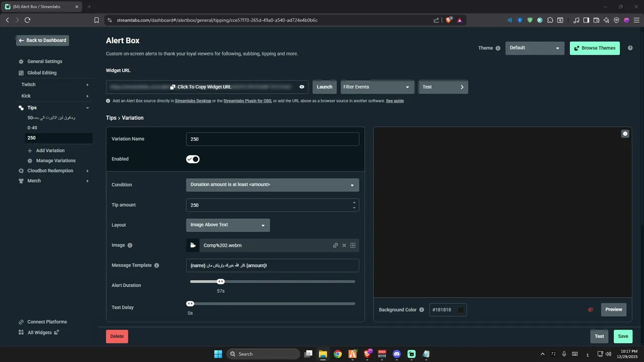The width and height of the screenshot is (644, 362).
Task: Click Back to Dashboard button
Action: pos(42,40)
